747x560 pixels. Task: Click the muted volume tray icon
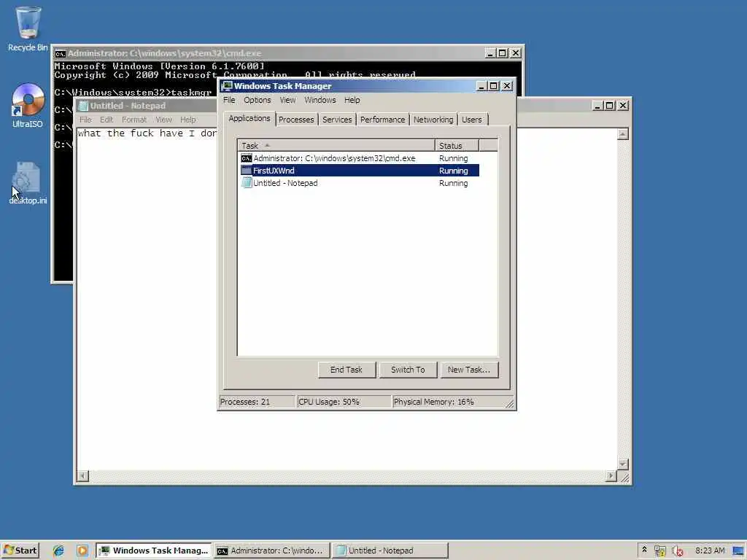(x=677, y=551)
